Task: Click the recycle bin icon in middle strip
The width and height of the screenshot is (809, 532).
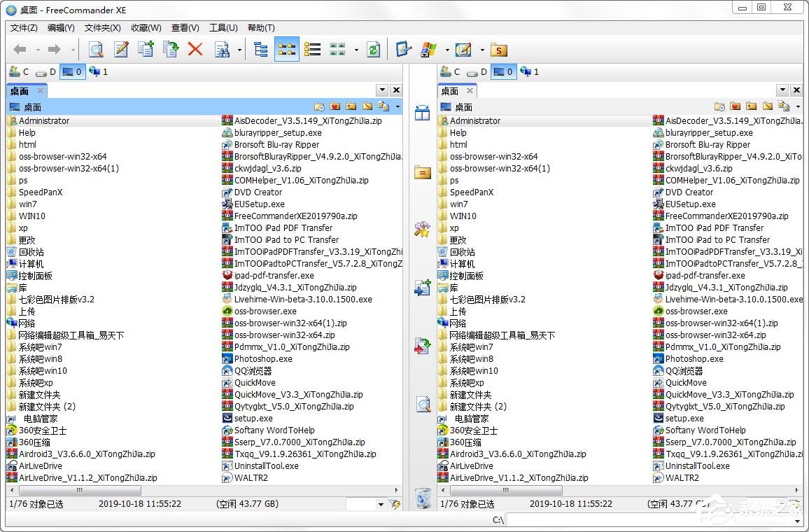Action: [423, 498]
